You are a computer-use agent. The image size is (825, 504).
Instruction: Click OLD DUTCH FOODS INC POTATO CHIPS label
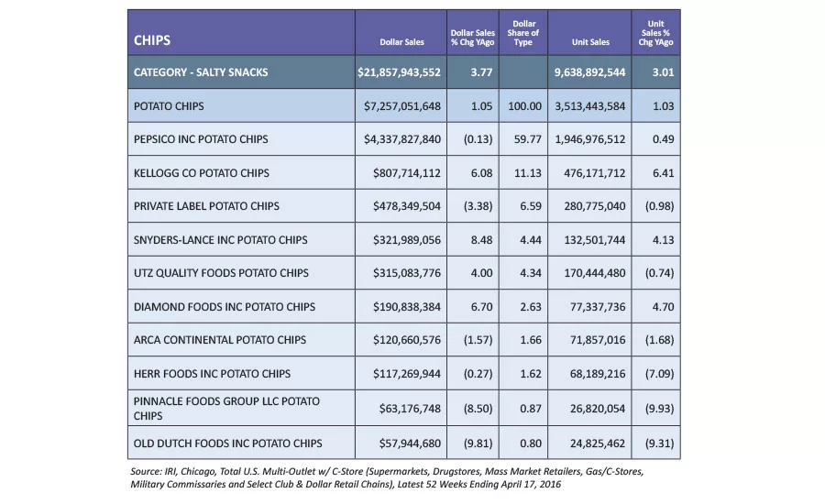click(227, 443)
